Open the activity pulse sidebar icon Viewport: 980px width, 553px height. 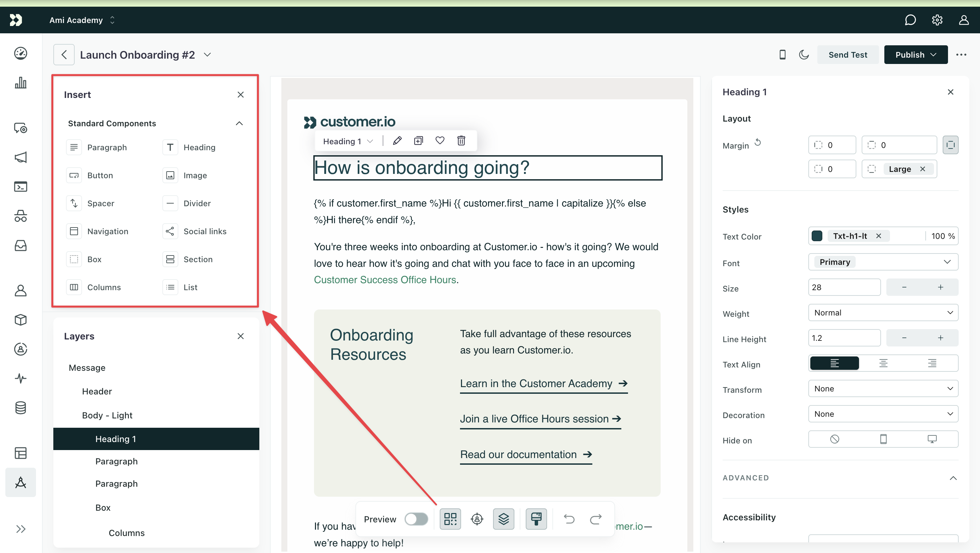(21, 378)
